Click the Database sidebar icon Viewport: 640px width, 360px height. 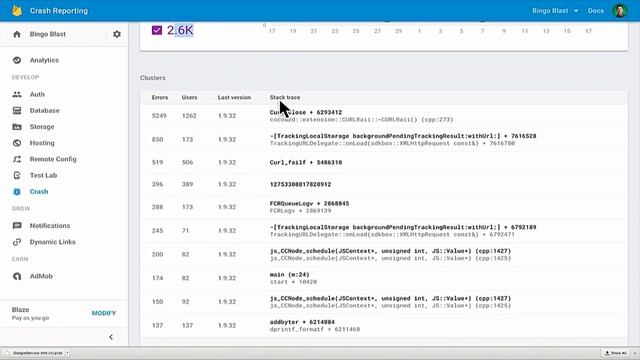point(17,111)
